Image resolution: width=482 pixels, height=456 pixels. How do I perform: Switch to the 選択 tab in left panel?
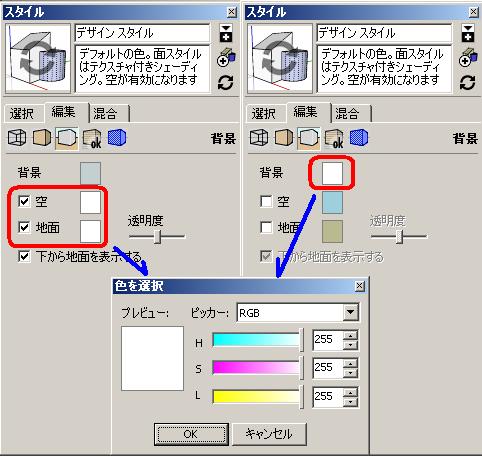pyautogui.click(x=23, y=113)
